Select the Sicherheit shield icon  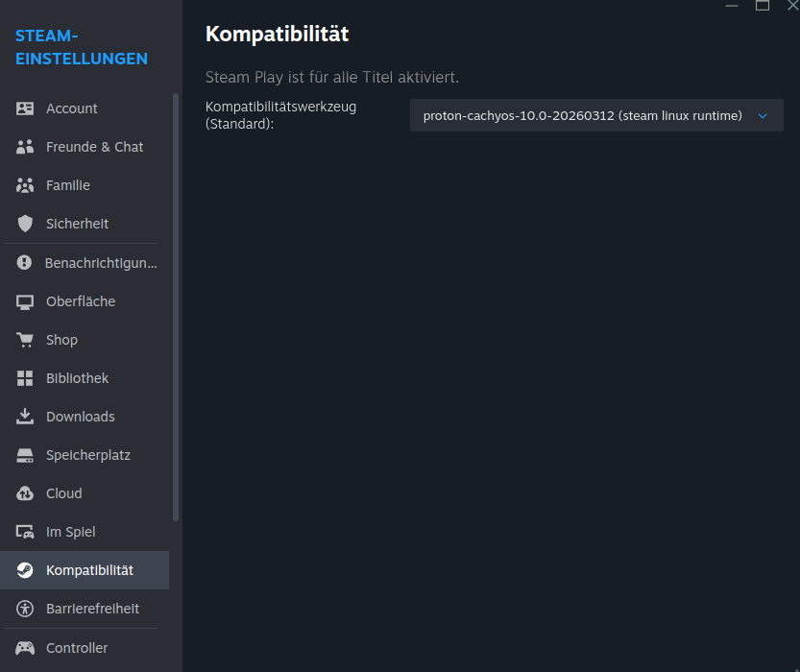pyautogui.click(x=25, y=223)
